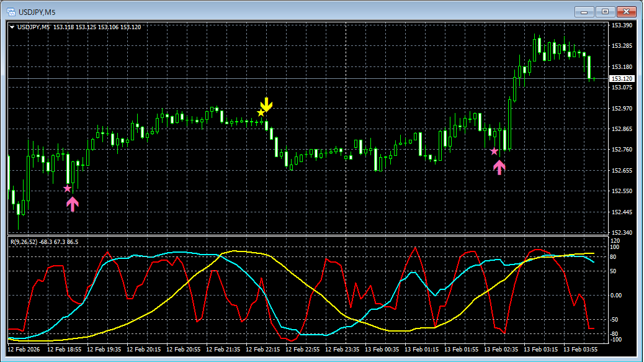Click the 13 Feb 03:55 time label
This screenshot has height=362, width=644.
tap(580, 349)
